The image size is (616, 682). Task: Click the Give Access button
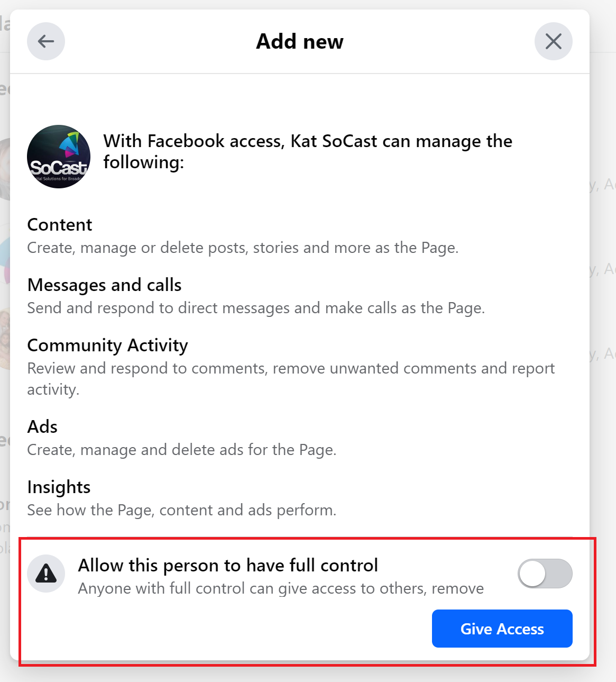(x=502, y=629)
